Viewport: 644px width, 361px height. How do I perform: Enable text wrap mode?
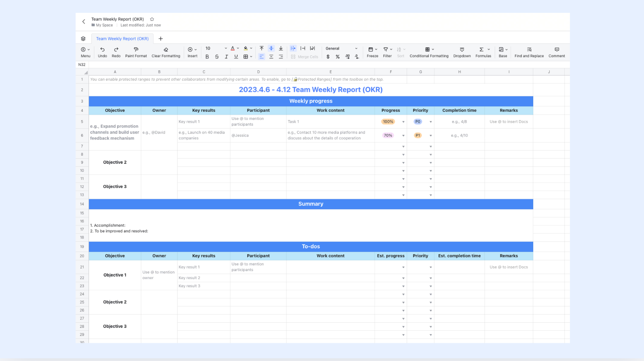[x=313, y=49]
